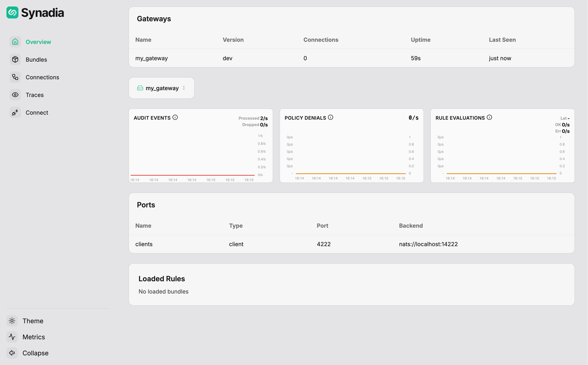Click the Uptime column header
This screenshot has height=365, width=588.
[421, 40]
